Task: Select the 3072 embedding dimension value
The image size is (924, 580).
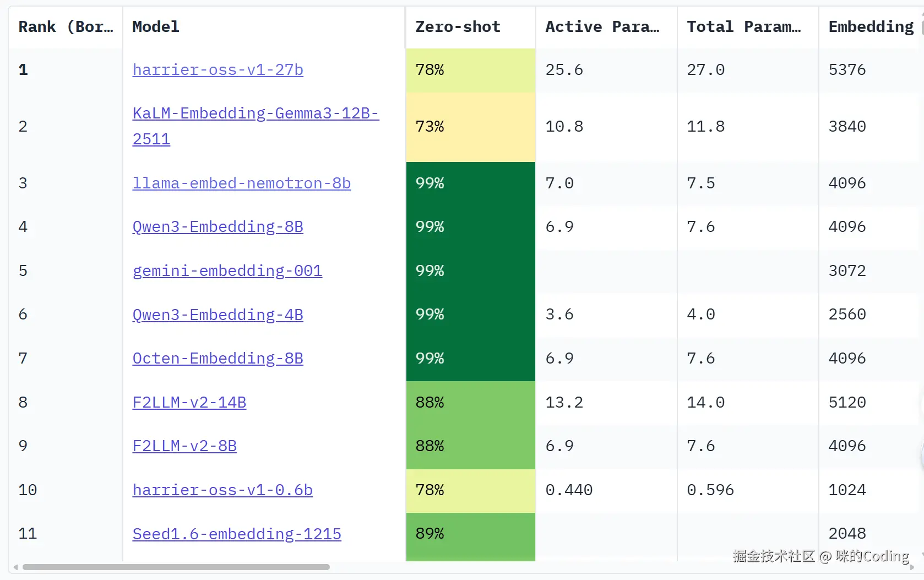Action: (847, 271)
